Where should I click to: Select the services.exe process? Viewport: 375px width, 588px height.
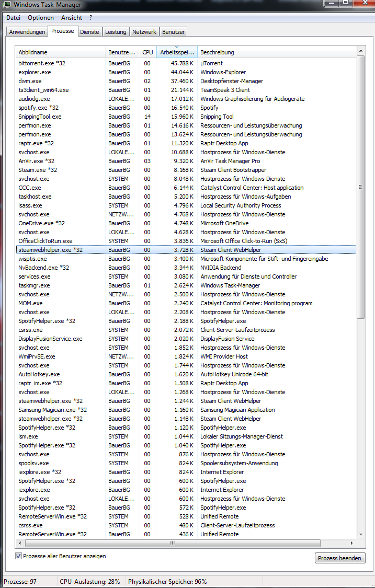(186, 276)
